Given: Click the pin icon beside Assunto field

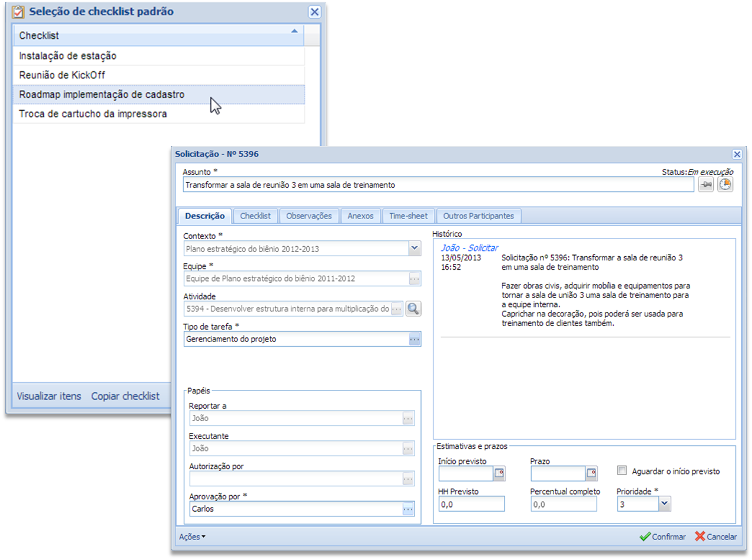Looking at the screenshot, I should pos(705,185).
